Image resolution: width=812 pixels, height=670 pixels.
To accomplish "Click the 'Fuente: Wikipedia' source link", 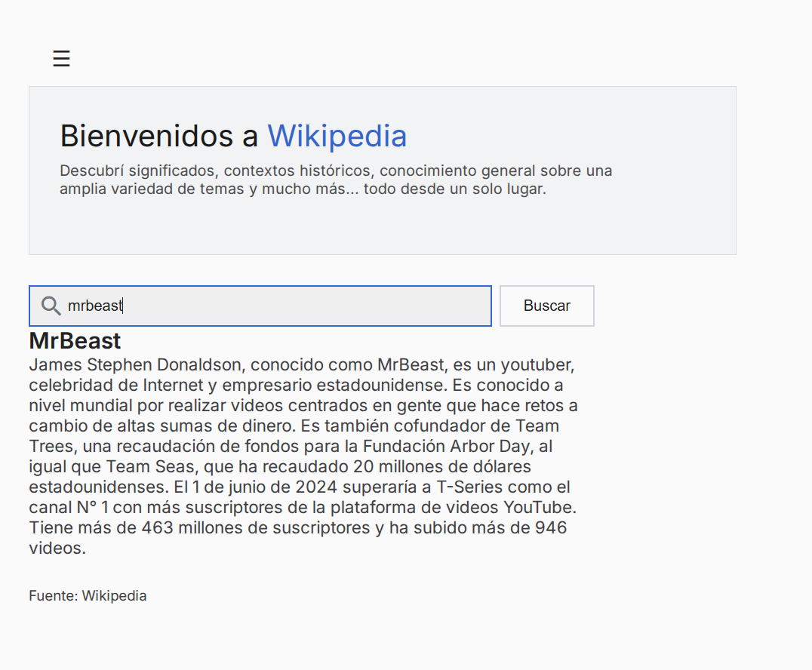I will point(87,595).
